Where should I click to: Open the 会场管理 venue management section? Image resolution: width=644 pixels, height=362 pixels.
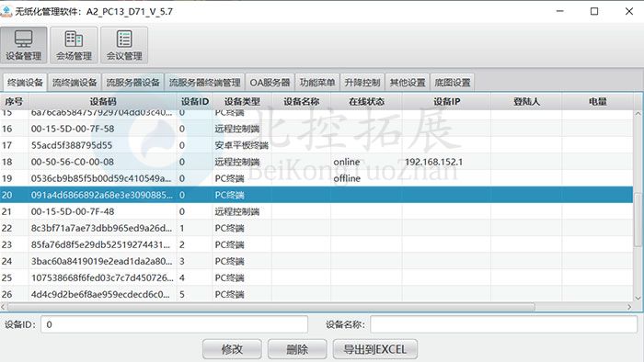click(x=74, y=45)
